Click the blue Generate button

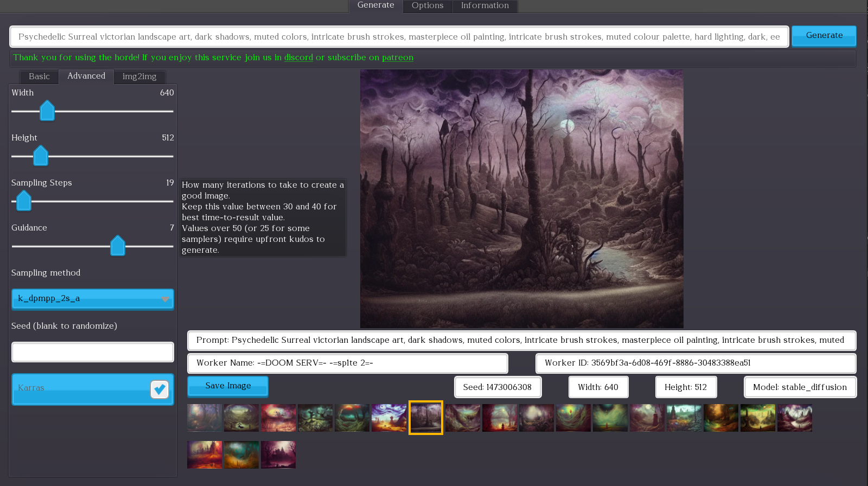point(824,36)
